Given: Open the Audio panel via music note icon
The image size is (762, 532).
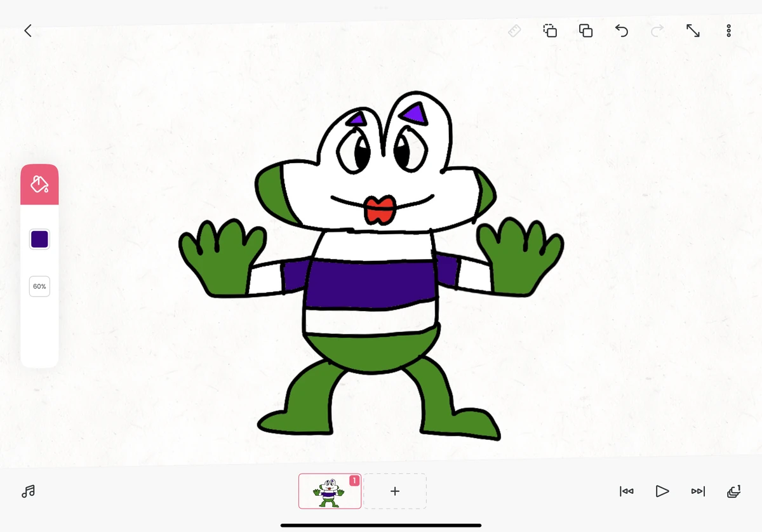Looking at the screenshot, I should [x=28, y=491].
